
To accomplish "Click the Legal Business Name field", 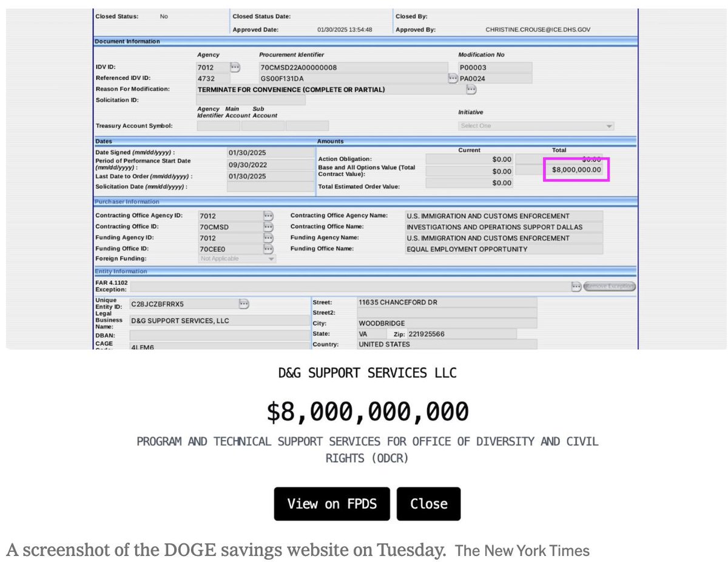I will [x=219, y=320].
